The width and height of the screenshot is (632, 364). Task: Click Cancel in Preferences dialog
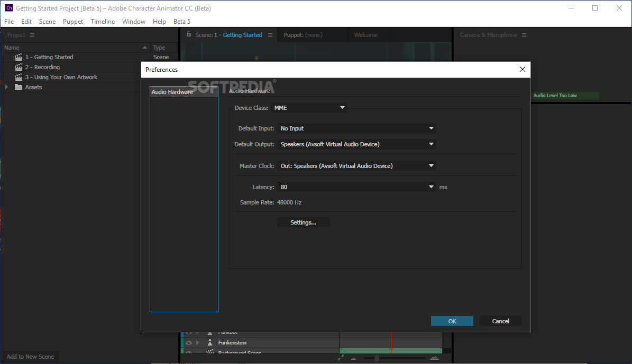(501, 321)
